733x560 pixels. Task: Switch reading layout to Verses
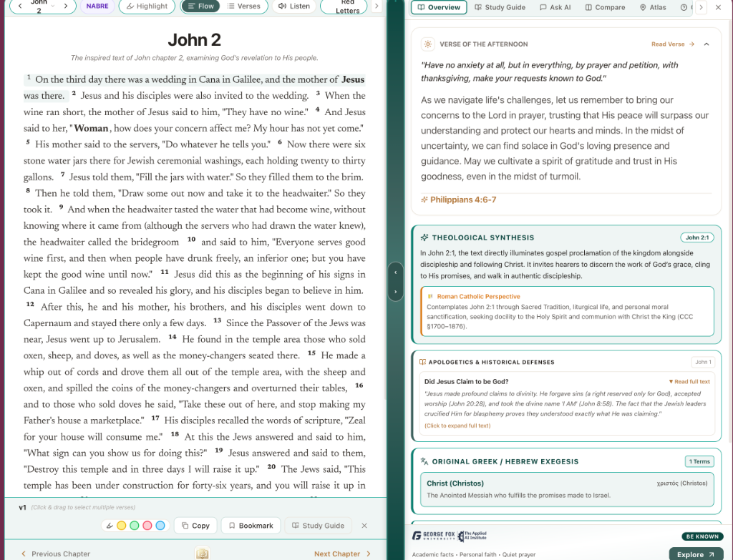243,6
